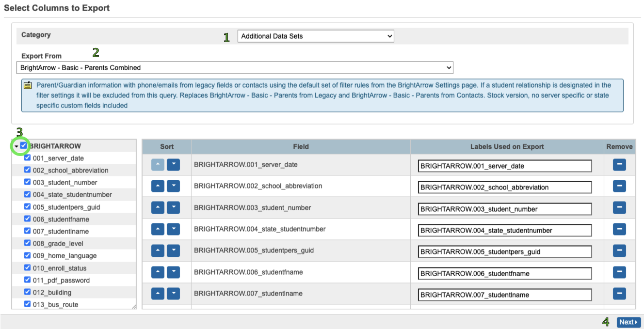Move 006_studentfname row up

[x=158, y=272]
